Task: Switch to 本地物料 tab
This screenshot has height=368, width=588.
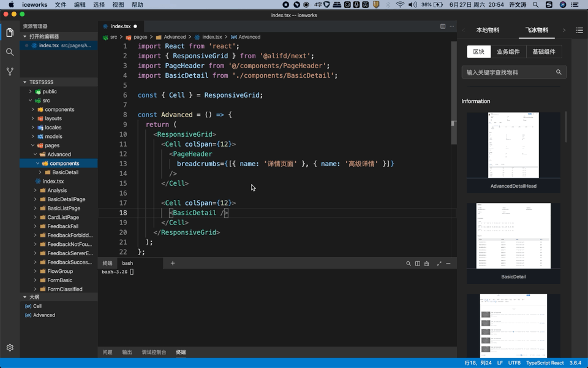Action: click(x=488, y=30)
